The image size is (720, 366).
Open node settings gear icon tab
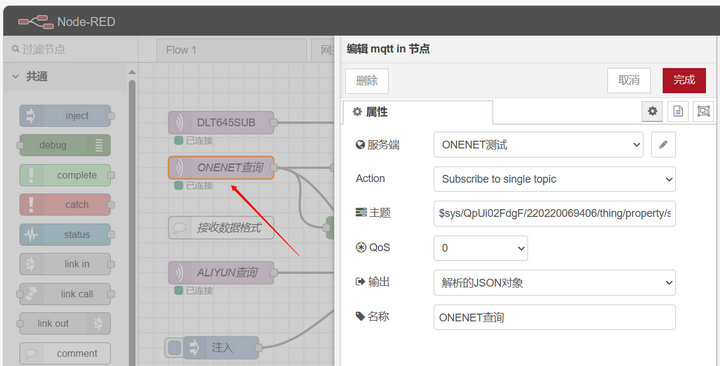[652, 111]
